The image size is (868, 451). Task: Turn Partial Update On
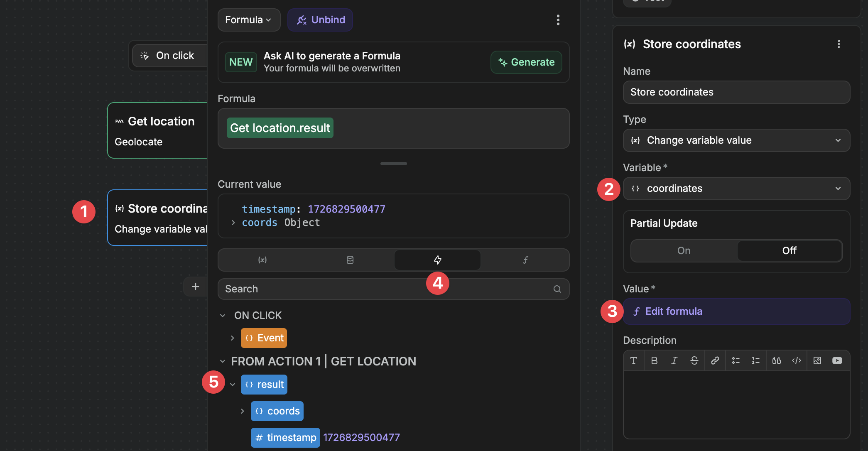click(684, 251)
